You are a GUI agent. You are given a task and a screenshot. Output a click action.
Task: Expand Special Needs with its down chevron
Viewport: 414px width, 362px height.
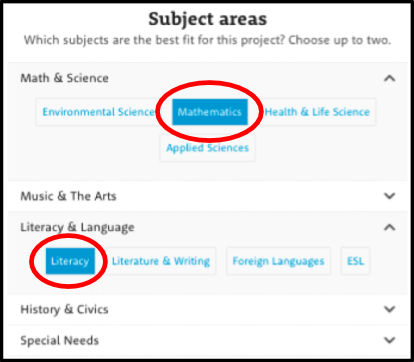point(389,340)
